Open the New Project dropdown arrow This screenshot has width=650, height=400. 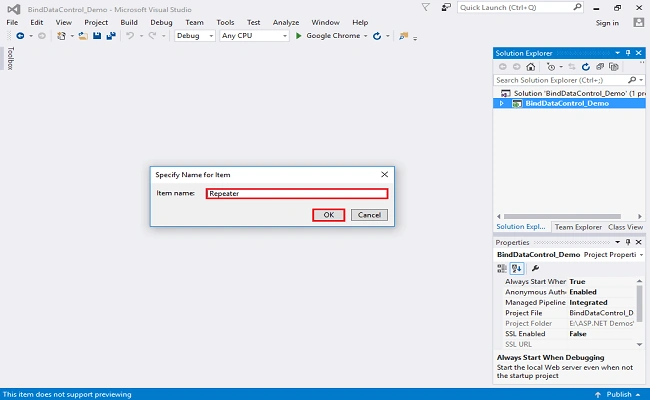72,36
